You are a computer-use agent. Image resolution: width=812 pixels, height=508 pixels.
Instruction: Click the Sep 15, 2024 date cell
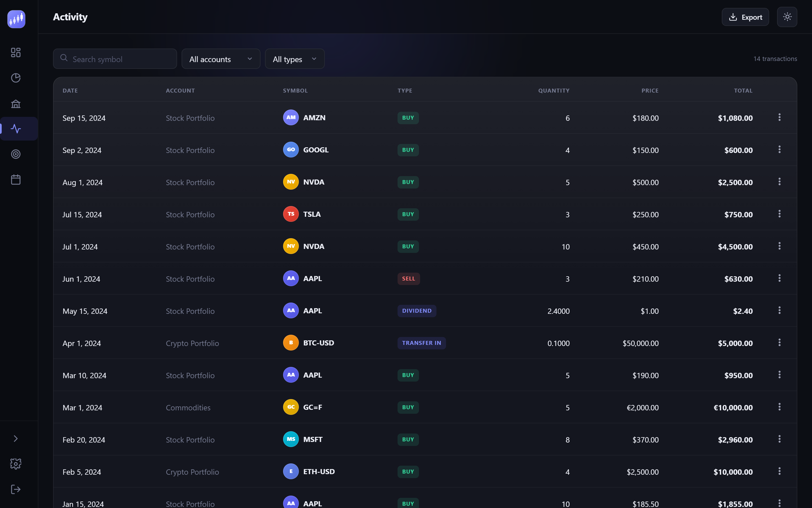click(84, 118)
